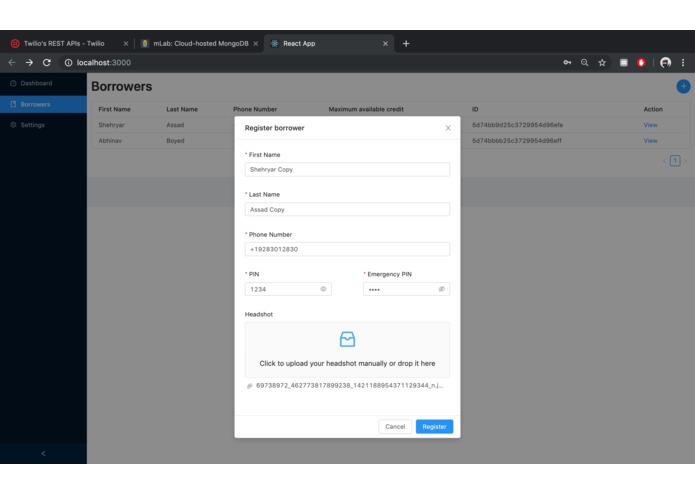
Task: Bookmark this page with star icon
Action: 602,63
